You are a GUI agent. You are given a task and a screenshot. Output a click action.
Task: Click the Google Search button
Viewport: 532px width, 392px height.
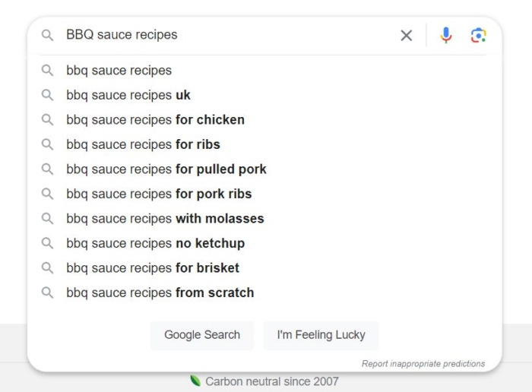click(x=202, y=335)
